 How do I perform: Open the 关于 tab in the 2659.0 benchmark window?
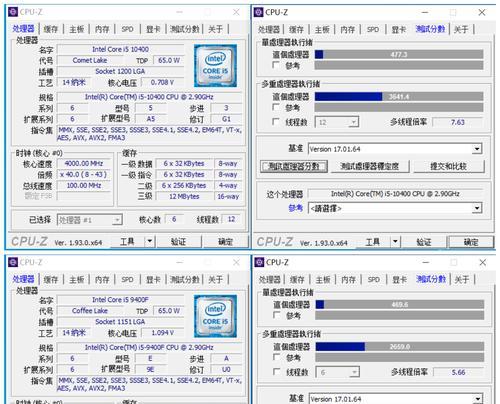click(462, 280)
